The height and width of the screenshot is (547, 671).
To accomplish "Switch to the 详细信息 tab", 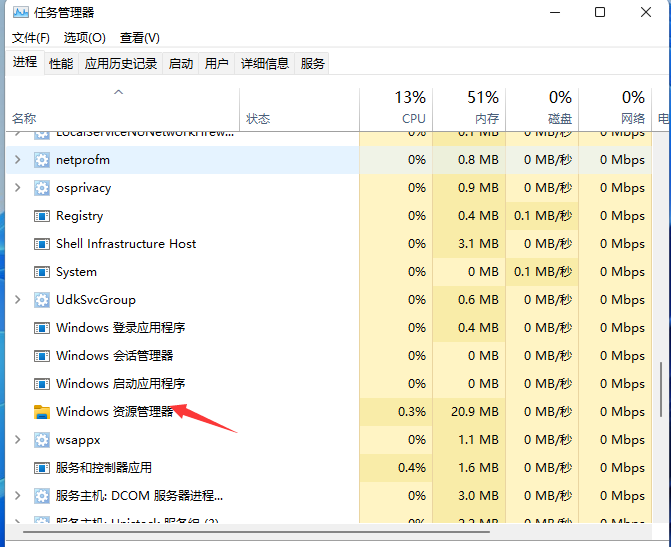I will click(x=265, y=64).
